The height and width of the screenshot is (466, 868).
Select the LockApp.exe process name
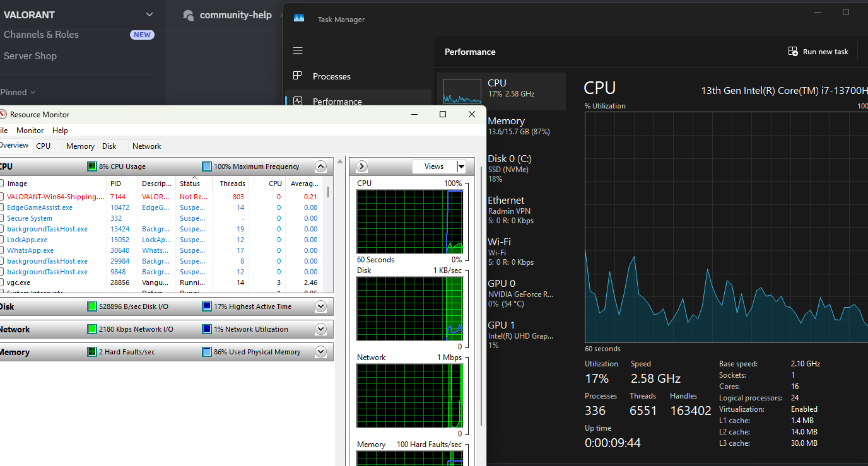pyautogui.click(x=27, y=240)
